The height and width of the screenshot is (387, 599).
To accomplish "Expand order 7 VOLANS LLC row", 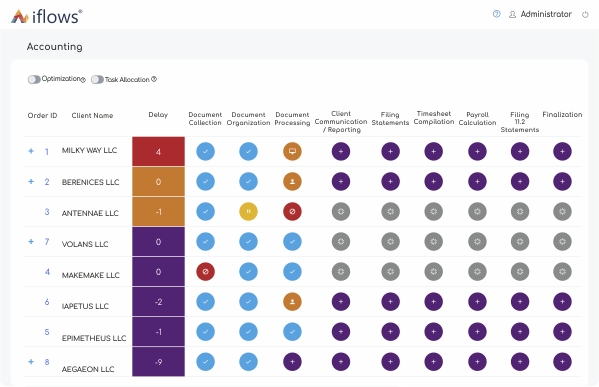I will pos(31,241).
